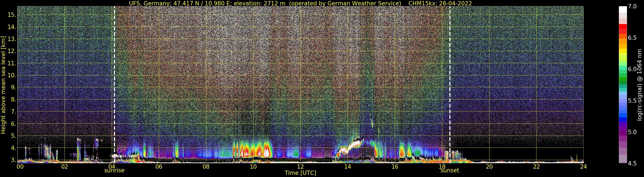644x177 pixels.
Task: Click the '8.' tick on the height axis
Action: [x=13, y=100]
